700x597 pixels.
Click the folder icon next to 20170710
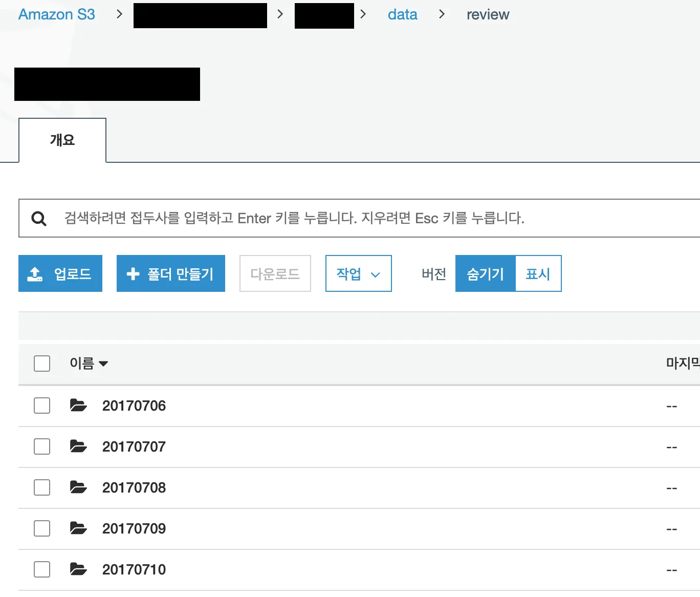point(78,569)
